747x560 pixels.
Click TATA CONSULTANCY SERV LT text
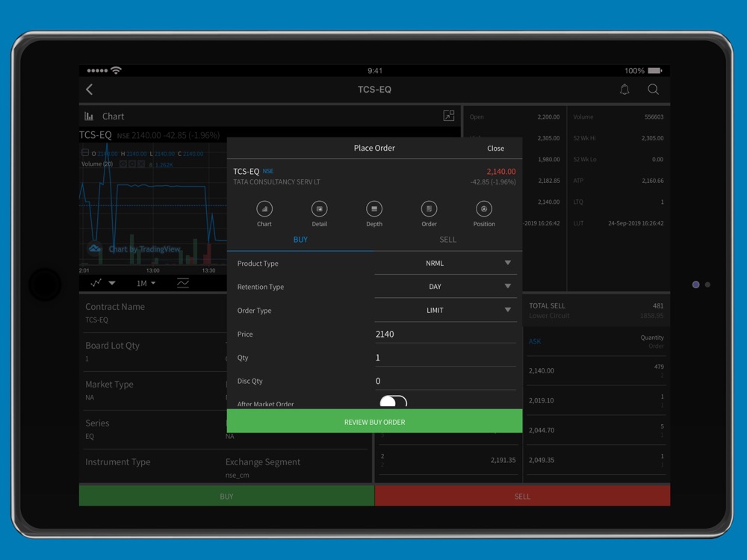[x=277, y=182]
